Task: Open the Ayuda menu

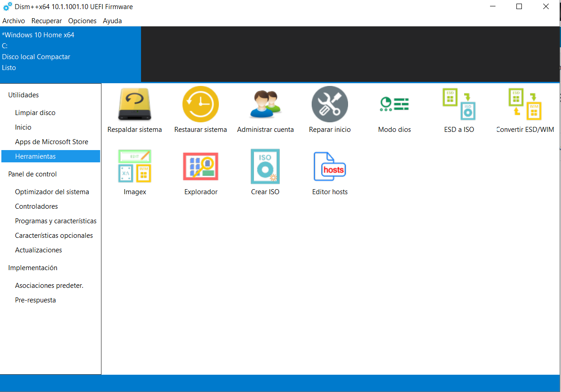Action: (x=112, y=21)
